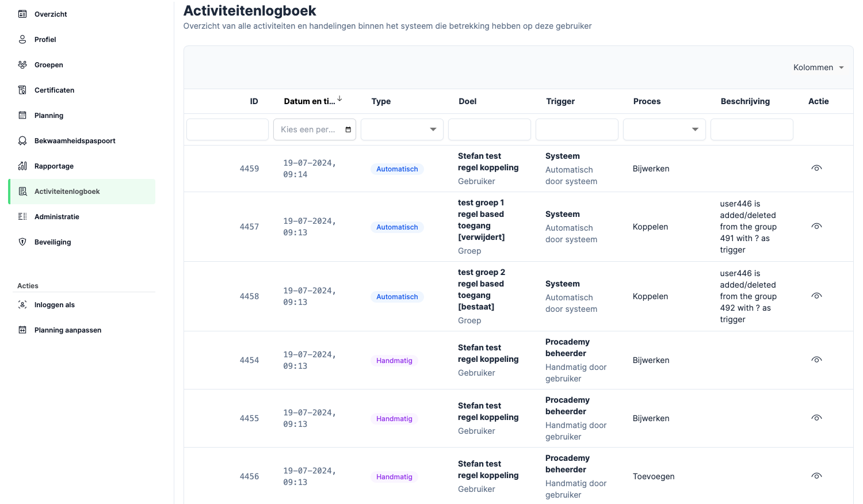Click eye icon for entry 4457

[816, 227]
